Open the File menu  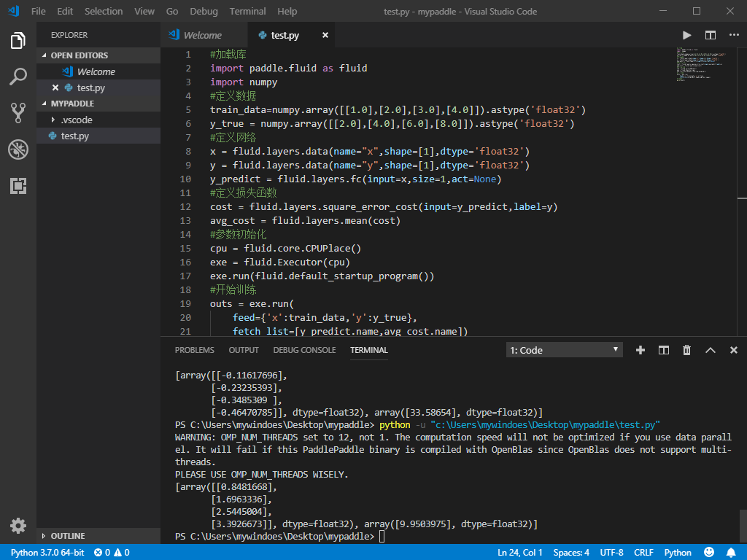click(x=38, y=12)
